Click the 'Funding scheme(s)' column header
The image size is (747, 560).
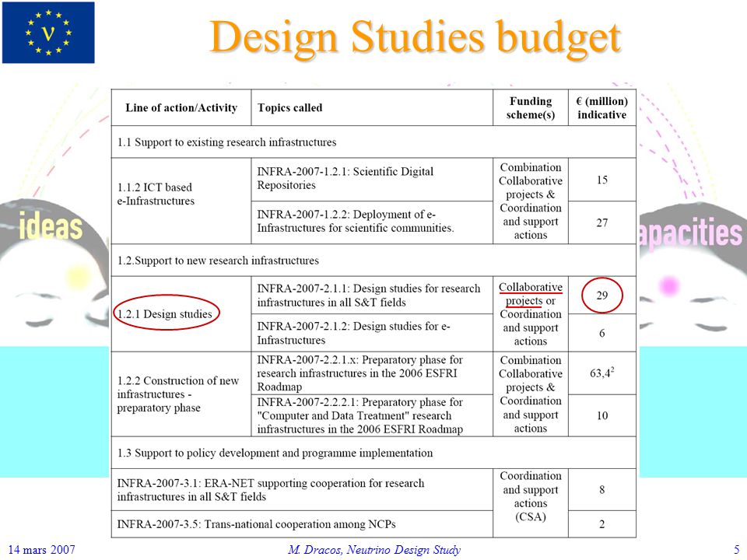click(531, 107)
